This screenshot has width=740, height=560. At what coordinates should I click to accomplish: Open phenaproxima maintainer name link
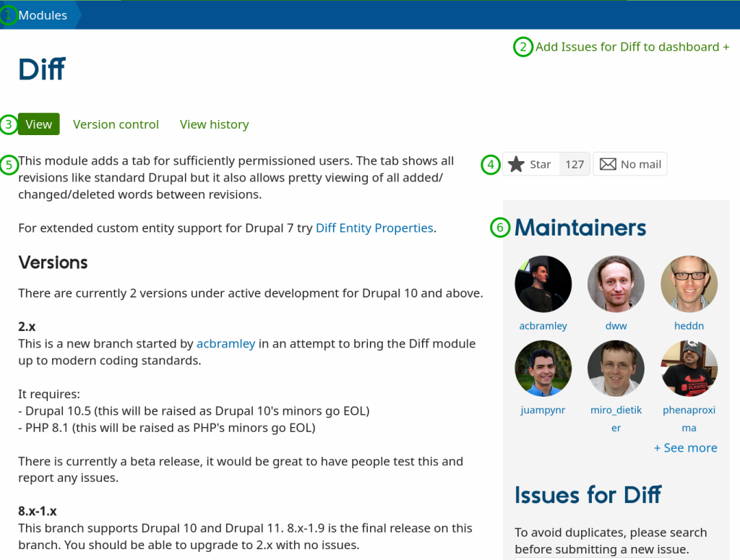coord(689,419)
